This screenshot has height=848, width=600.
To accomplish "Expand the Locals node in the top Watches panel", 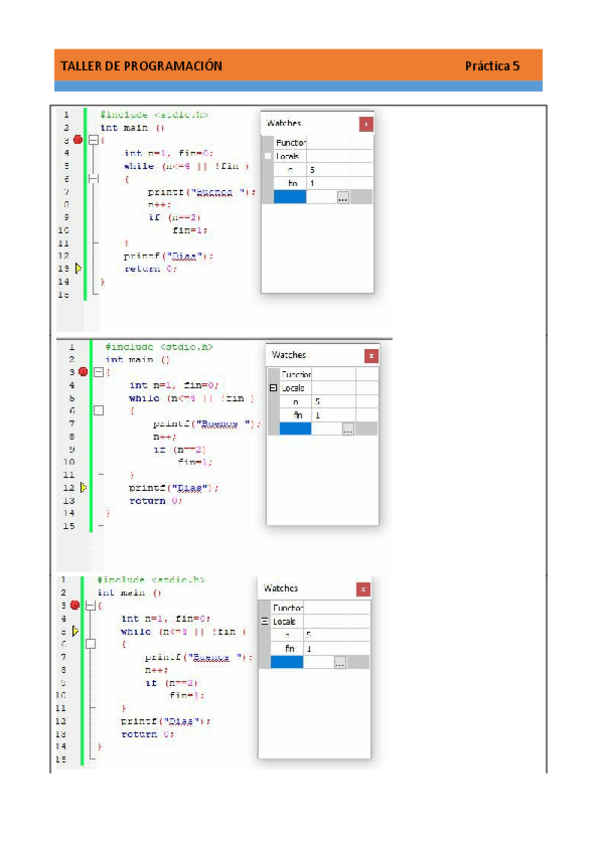I will click(x=267, y=156).
